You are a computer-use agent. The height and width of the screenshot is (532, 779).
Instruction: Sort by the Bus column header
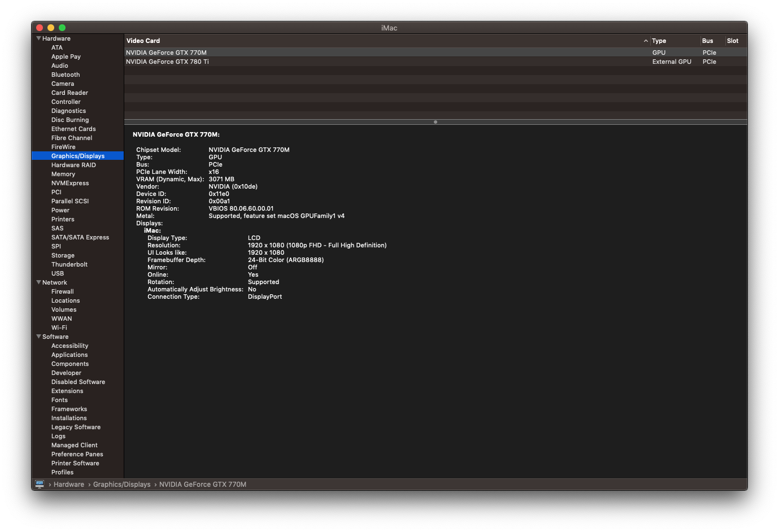coord(712,41)
